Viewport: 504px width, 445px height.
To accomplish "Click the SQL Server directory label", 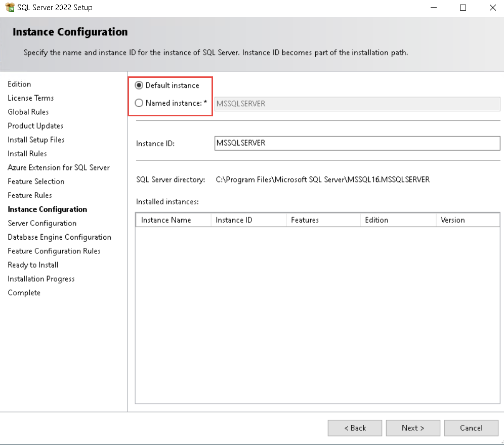I will tap(171, 180).
